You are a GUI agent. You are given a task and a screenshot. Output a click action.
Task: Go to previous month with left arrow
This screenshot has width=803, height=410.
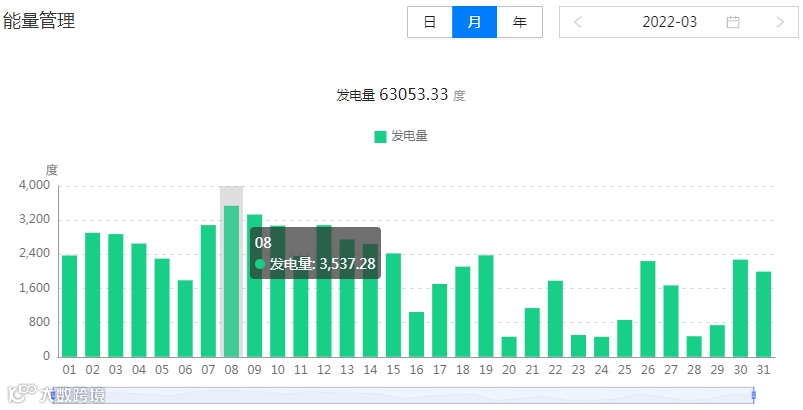[578, 22]
